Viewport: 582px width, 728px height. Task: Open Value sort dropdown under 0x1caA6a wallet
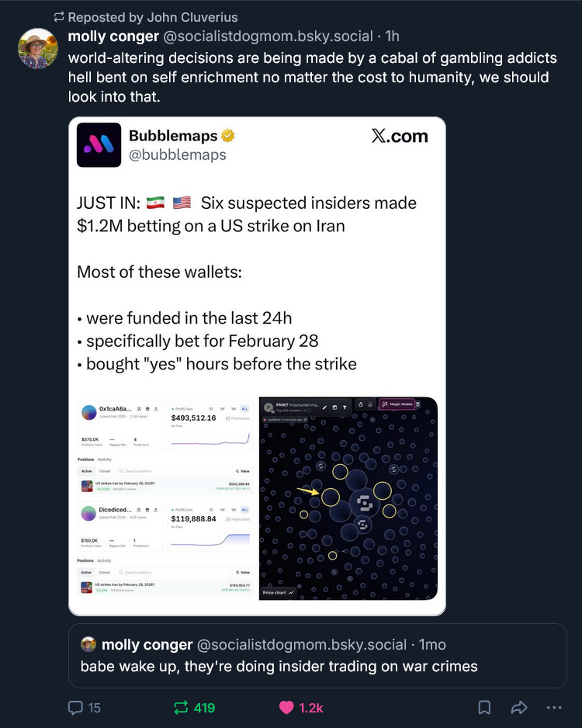[x=243, y=471]
